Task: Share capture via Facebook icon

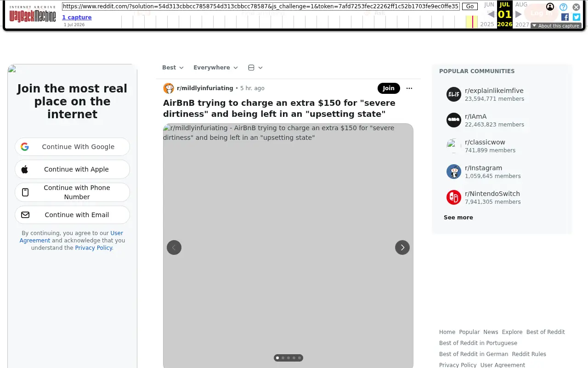Action: 565,17
